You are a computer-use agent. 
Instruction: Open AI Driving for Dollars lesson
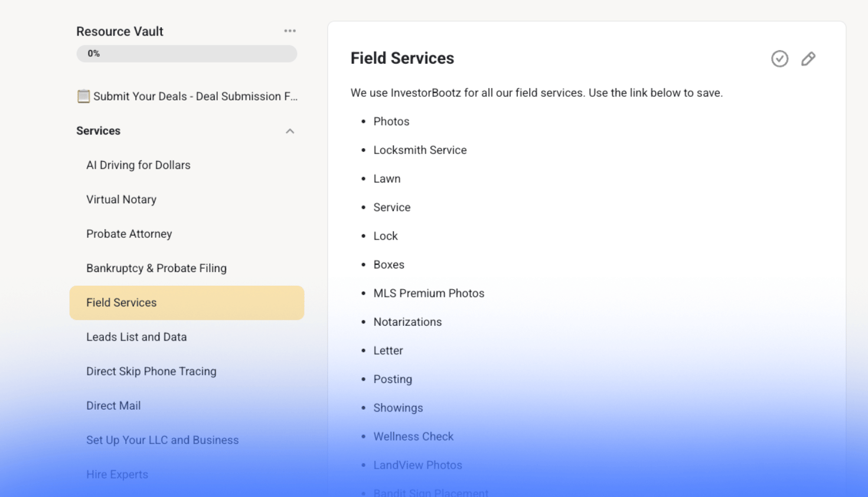(138, 165)
